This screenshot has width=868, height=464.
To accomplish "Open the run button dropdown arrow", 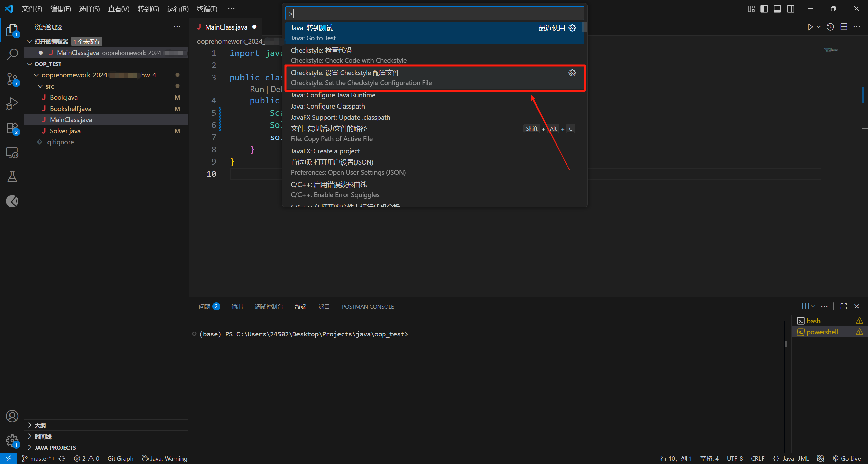I will tap(818, 27).
